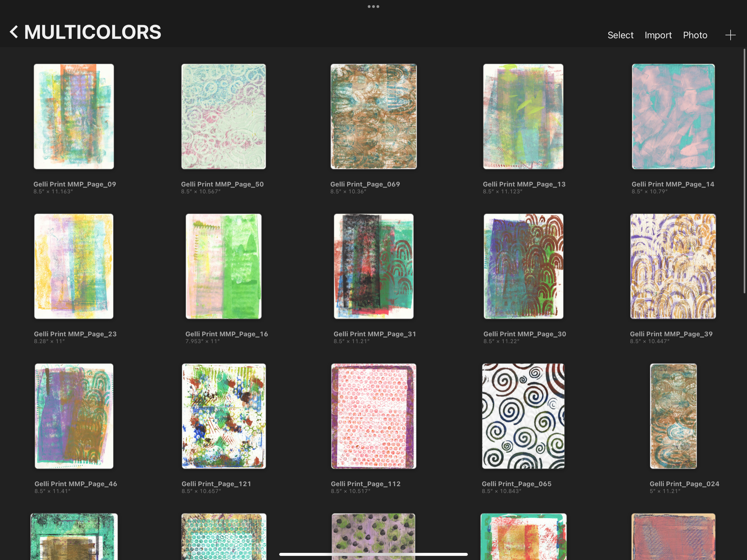Open the spiral Gelli Print_Page_065
This screenshot has width=747, height=560.
tap(523, 416)
